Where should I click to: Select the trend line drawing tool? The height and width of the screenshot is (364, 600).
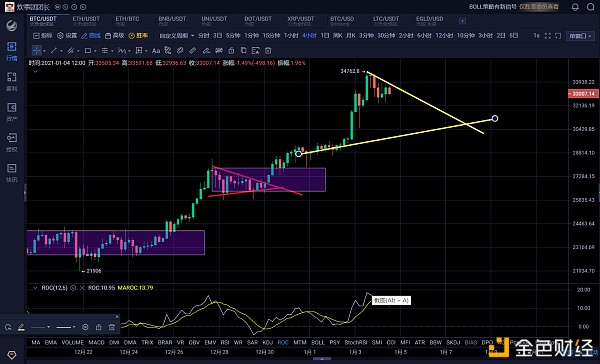coord(54,51)
